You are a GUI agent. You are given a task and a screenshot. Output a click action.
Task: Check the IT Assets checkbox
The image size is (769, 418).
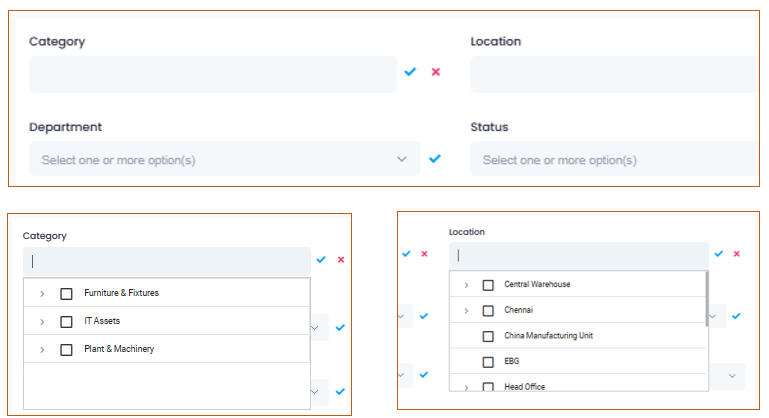(x=66, y=321)
